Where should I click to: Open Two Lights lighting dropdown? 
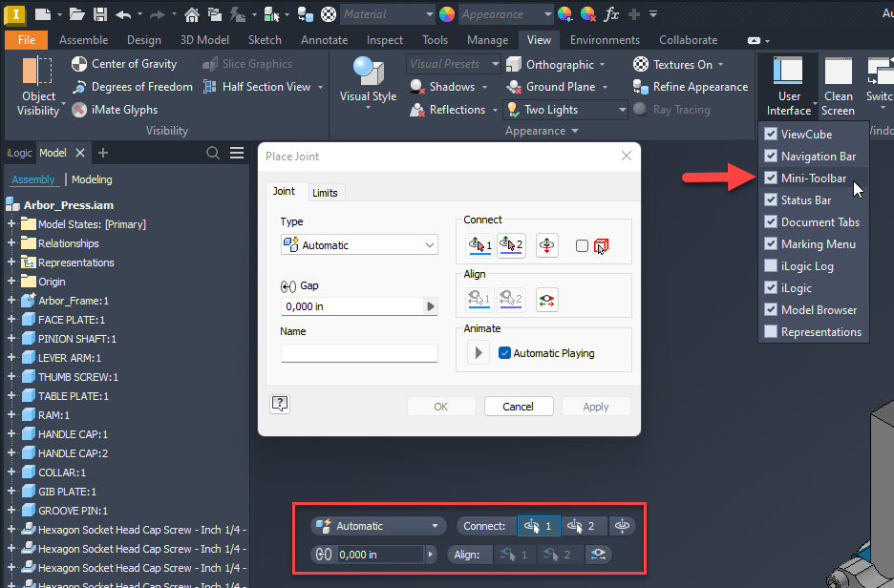click(565, 110)
